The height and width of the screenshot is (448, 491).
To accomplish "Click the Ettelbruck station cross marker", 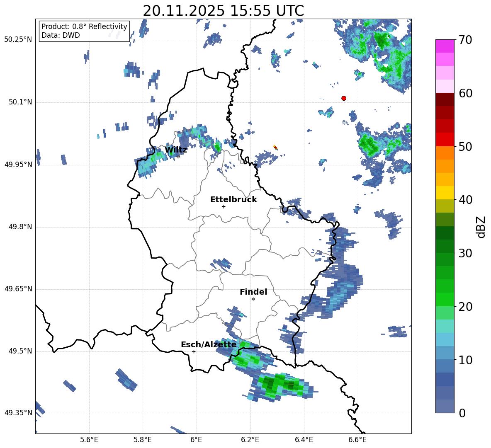I will pyautogui.click(x=224, y=206).
